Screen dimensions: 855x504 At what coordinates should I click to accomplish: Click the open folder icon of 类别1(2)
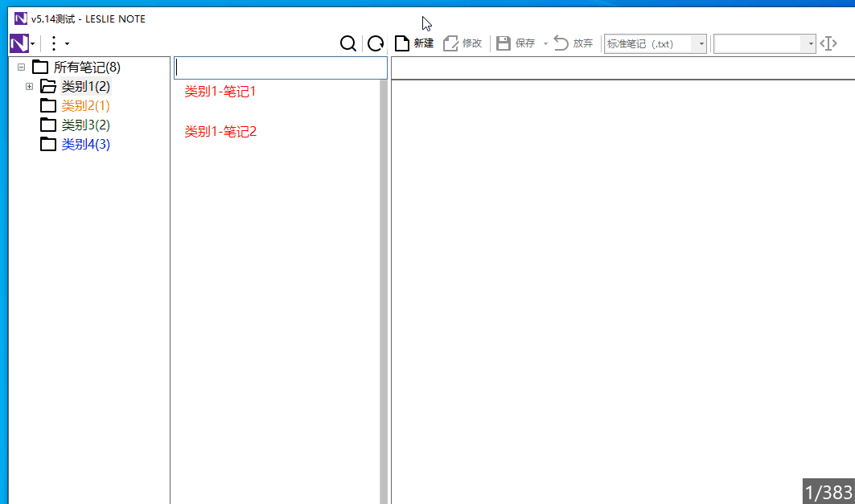(48, 86)
